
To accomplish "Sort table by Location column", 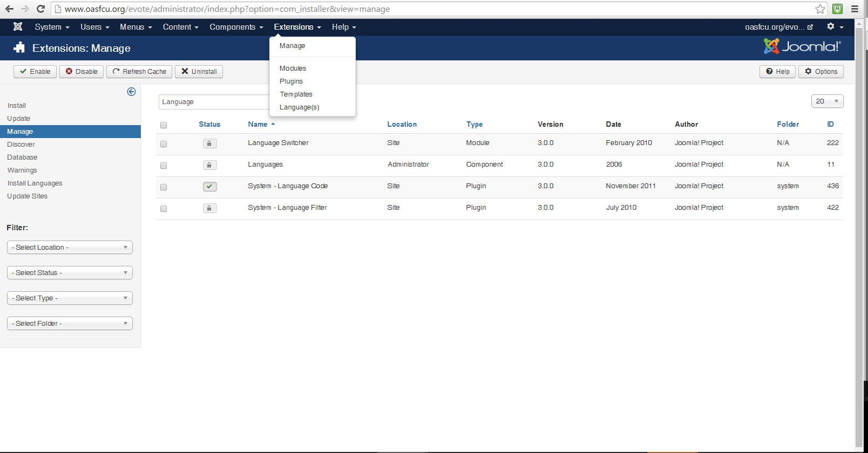I will [402, 125].
